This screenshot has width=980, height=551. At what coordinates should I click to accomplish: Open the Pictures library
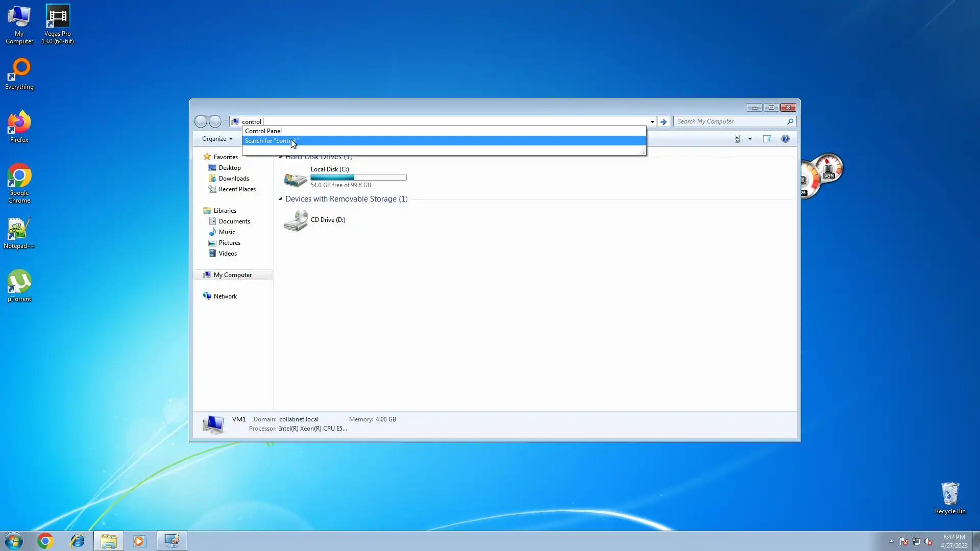click(229, 243)
